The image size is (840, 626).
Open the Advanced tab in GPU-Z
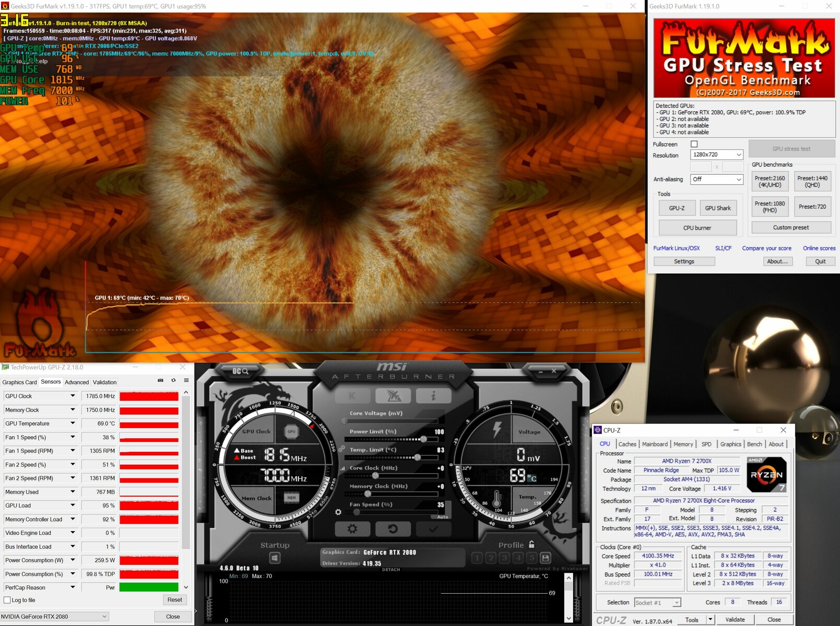click(77, 382)
